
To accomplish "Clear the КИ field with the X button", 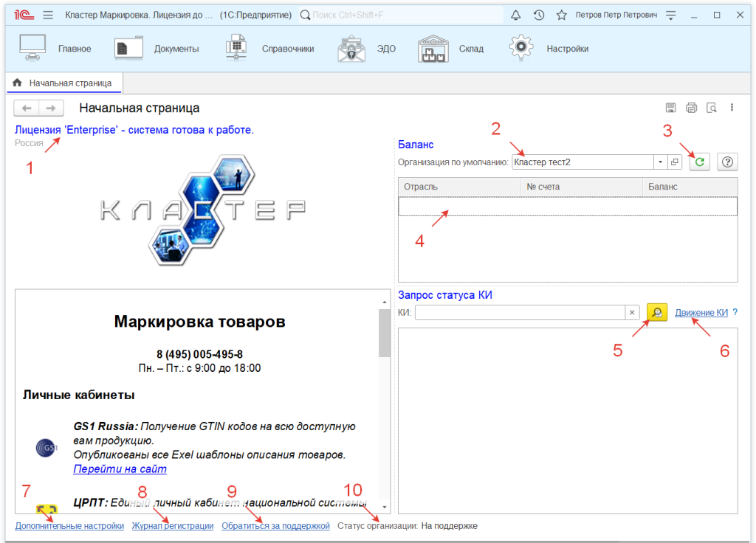I will click(632, 313).
